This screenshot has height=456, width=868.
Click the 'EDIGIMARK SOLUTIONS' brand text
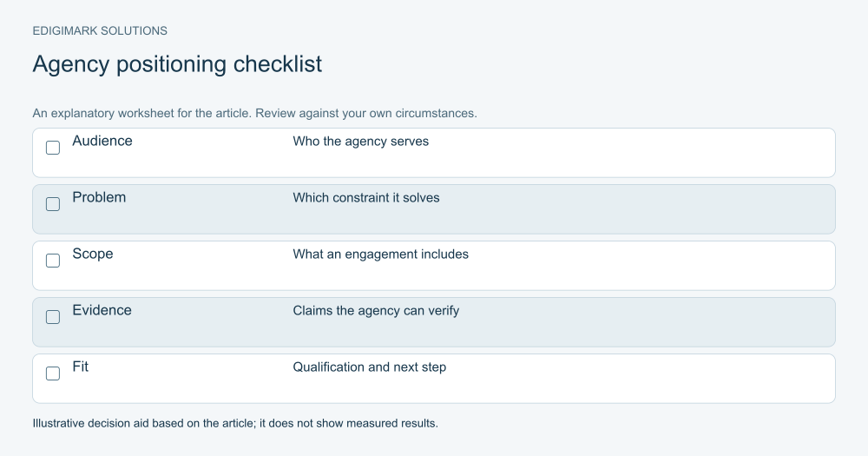[100, 31]
